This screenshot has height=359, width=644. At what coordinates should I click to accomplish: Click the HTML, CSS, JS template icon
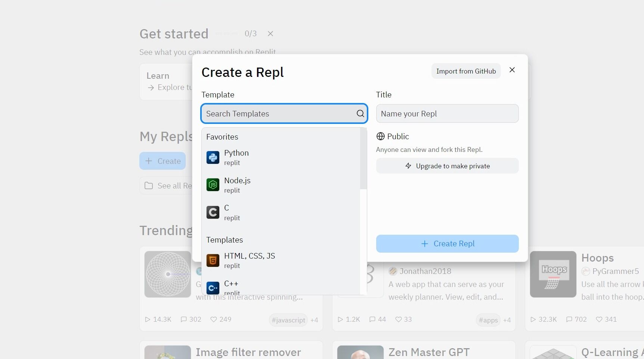[213, 260]
